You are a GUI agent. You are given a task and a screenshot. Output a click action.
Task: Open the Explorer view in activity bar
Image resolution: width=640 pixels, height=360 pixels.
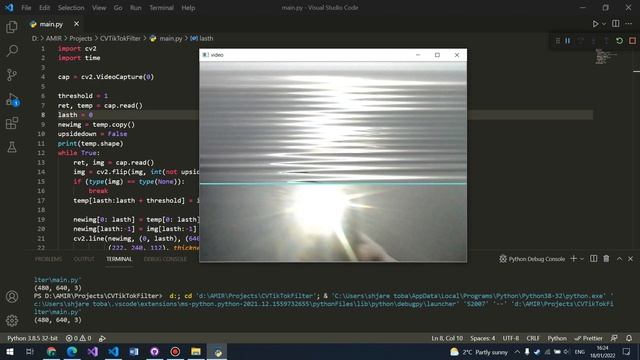pyautogui.click(x=12, y=27)
